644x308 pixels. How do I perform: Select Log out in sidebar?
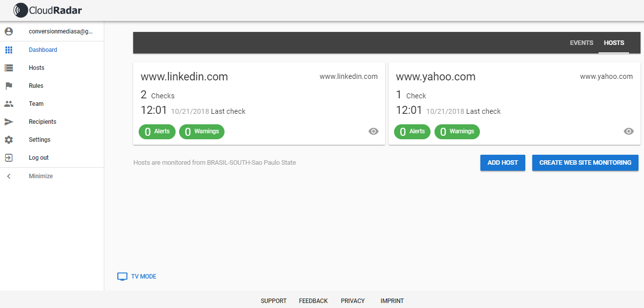click(x=38, y=158)
